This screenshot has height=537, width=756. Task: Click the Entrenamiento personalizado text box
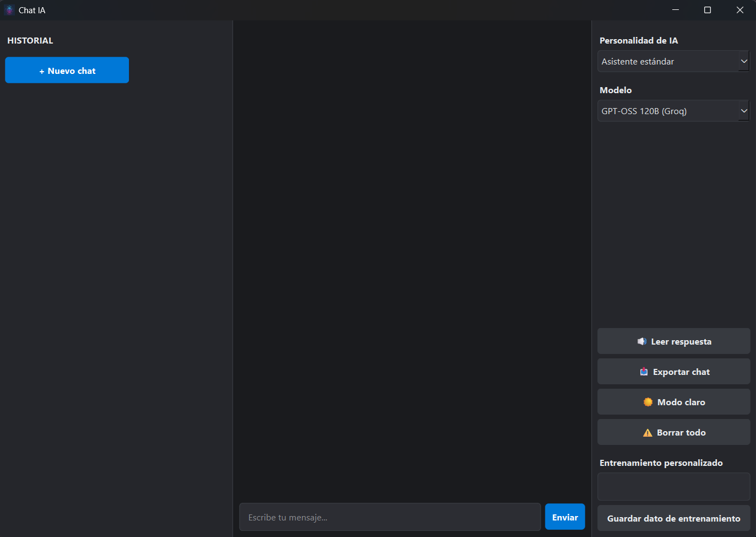673,486
